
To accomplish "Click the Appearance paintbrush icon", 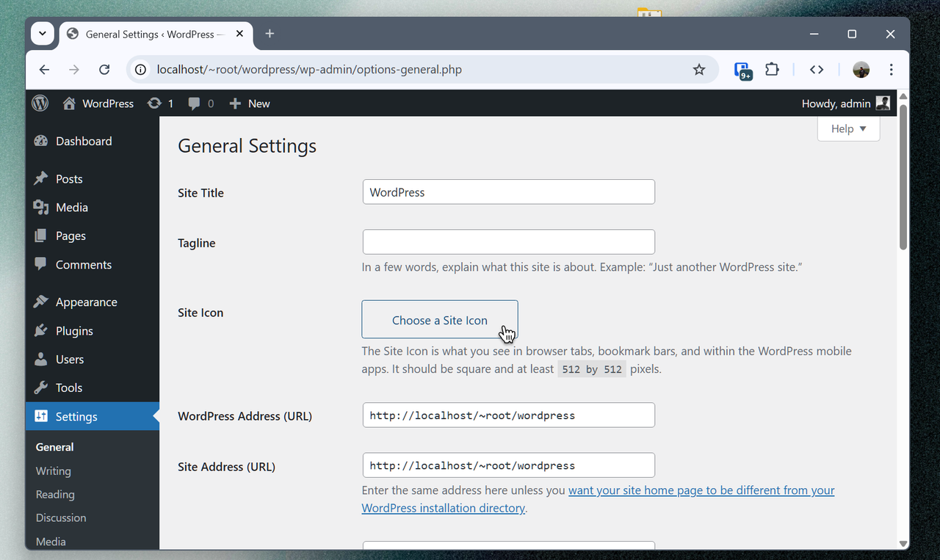I will 41,302.
